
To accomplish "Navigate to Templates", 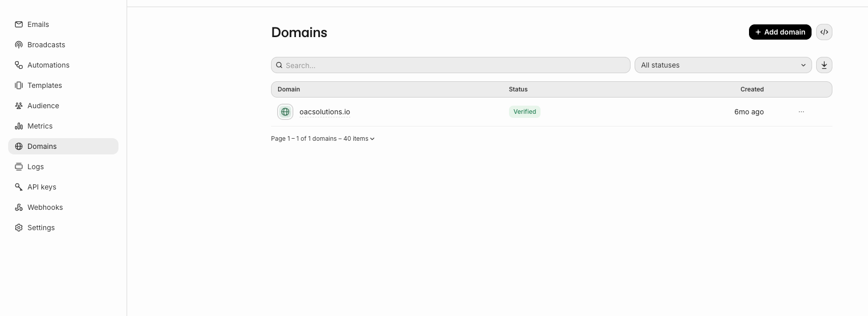I will 63,85.
